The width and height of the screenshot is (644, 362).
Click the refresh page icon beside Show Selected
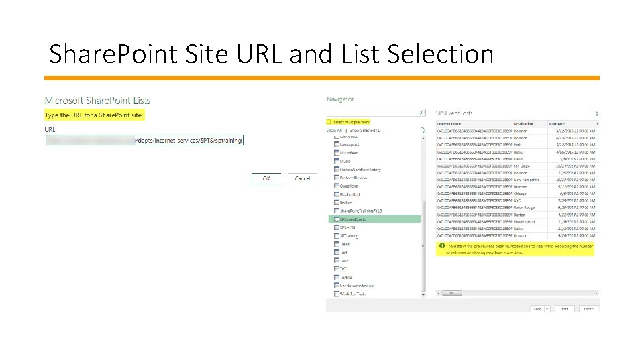423,131
